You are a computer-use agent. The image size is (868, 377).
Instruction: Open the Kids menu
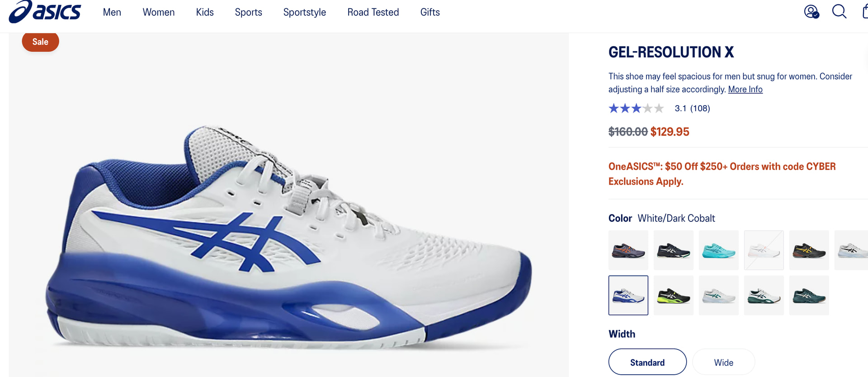[x=205, y=12]
